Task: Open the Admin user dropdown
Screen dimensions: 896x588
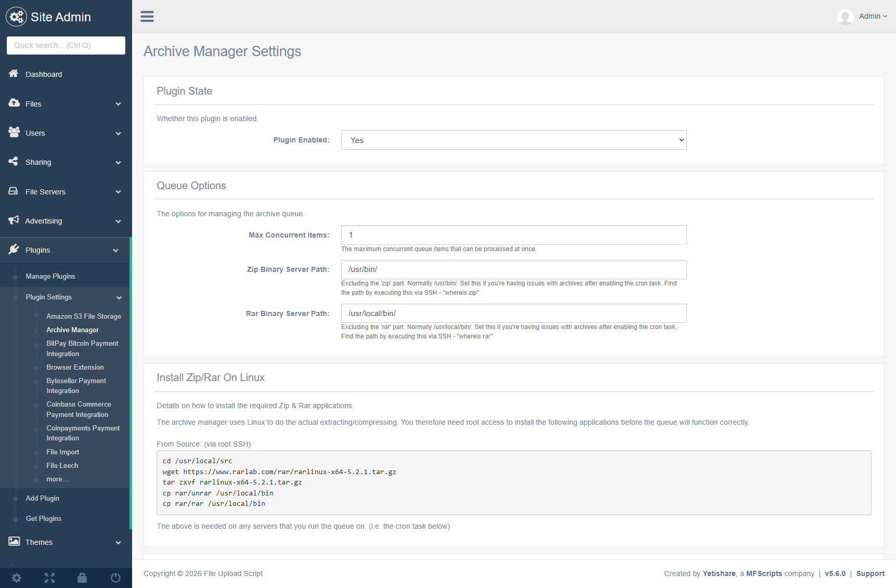Action: coord(873,17)
